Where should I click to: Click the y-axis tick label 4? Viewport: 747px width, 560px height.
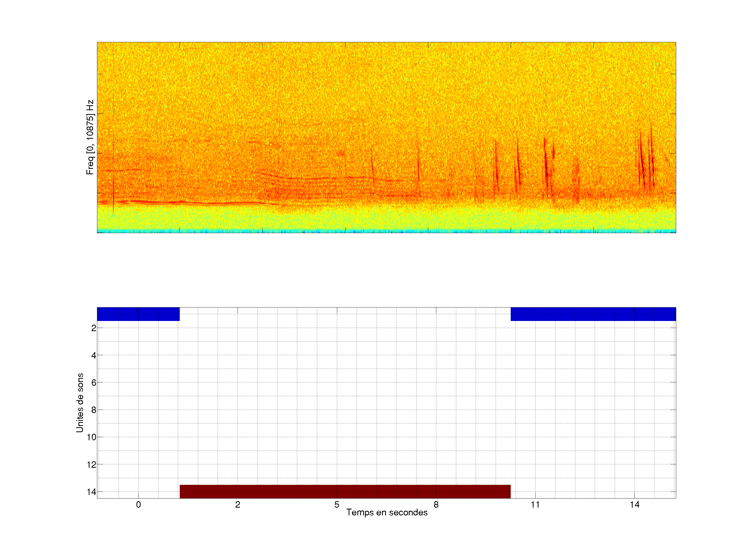94,355
